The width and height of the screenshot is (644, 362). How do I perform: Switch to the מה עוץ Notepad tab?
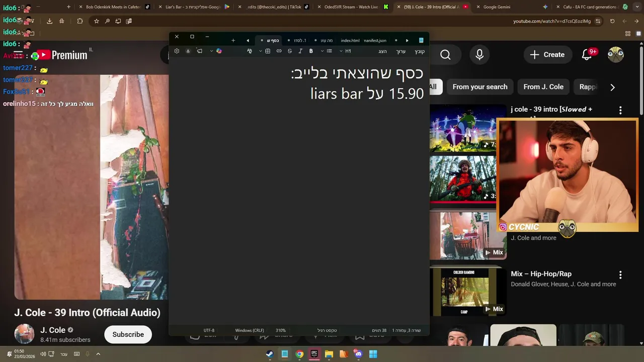327,40
